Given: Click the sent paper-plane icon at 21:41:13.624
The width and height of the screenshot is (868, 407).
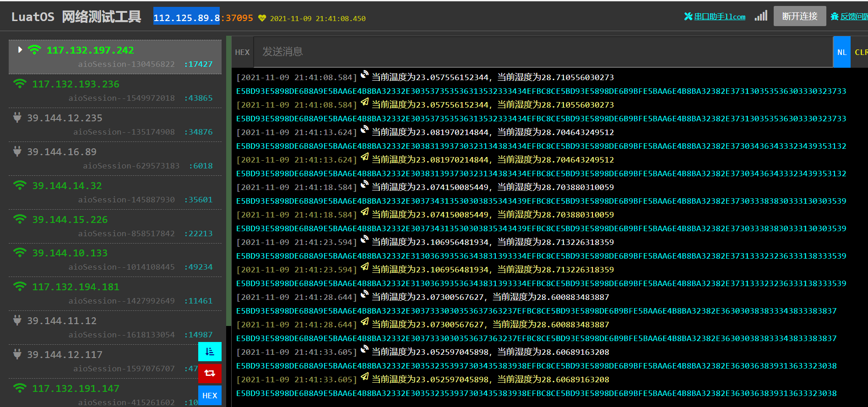Looking at the screenshot, I should click(x=364, y=157).
